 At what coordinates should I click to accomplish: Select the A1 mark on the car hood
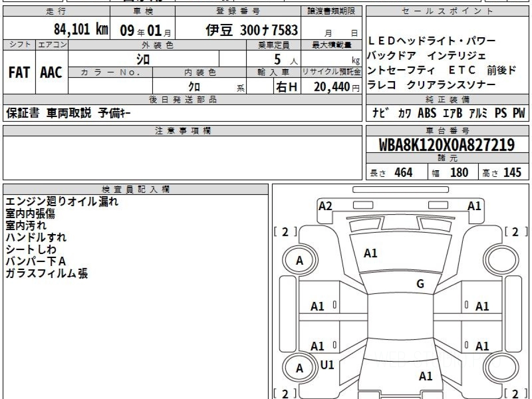click(370, 253)
